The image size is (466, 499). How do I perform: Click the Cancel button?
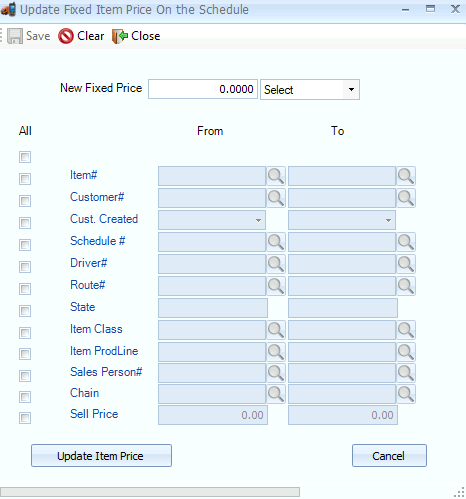(389, 456)
